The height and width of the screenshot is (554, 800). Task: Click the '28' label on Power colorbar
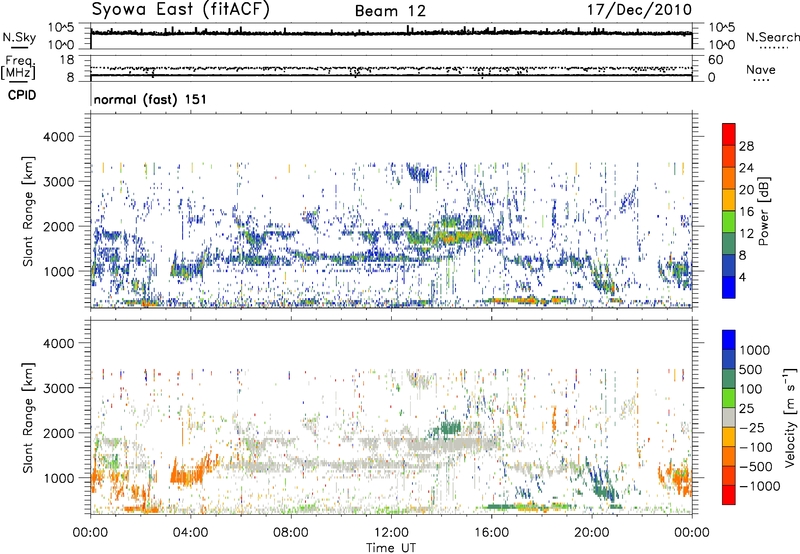pyautogui.click(x=746, y=146)
